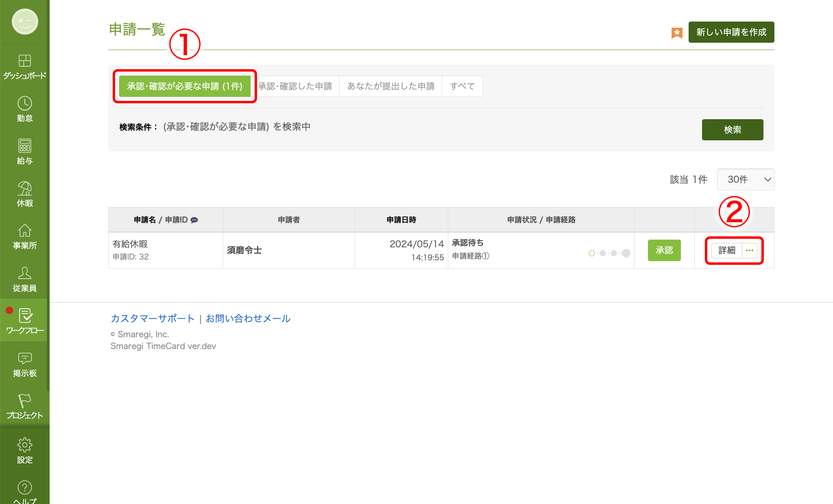This screenshot has height=504, width=833.
Task: Open the 30件 per-page dropdown
Action: (745, 179)
